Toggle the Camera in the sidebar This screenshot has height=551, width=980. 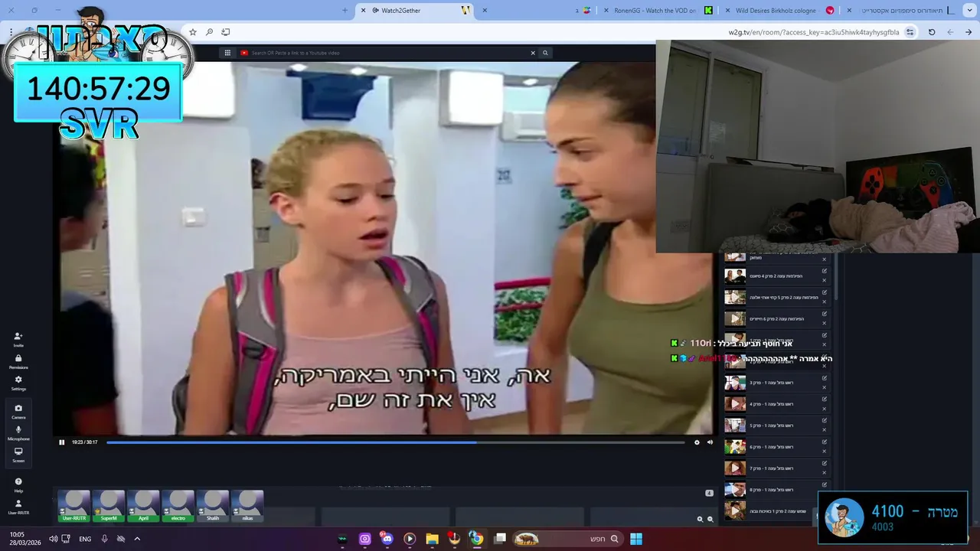pyautogui.click(x=18, y=412)
